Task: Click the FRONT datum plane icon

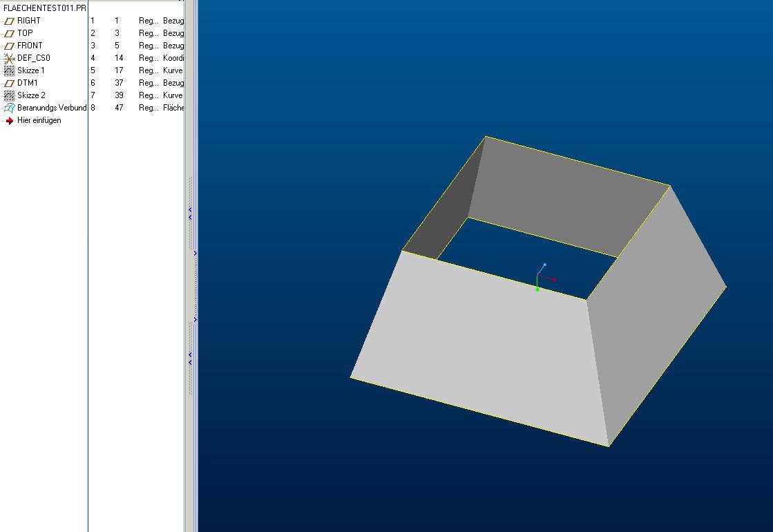Action: (9, 46)
